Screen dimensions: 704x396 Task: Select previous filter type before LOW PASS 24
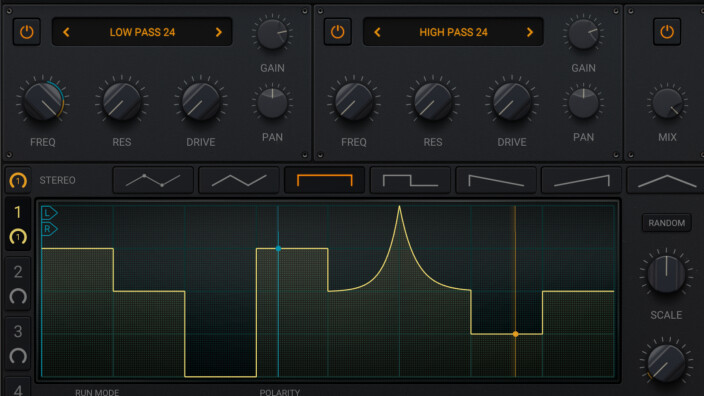tap(66, 32)
